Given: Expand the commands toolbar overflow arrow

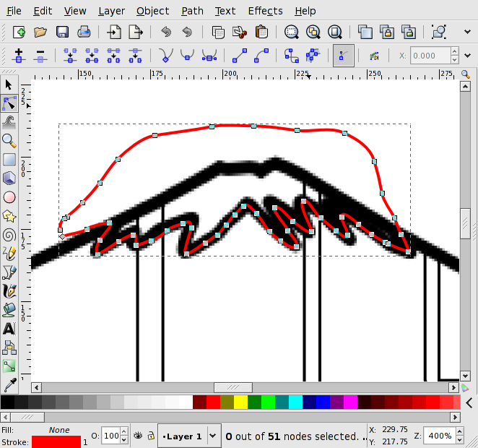Looking at the screenshot, I should [466, 32].
